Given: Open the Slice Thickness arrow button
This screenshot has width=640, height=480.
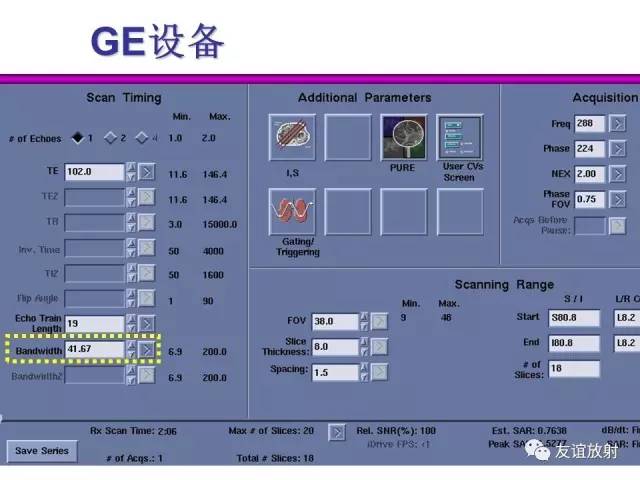Looking at the screenshot, I should 380,347.
